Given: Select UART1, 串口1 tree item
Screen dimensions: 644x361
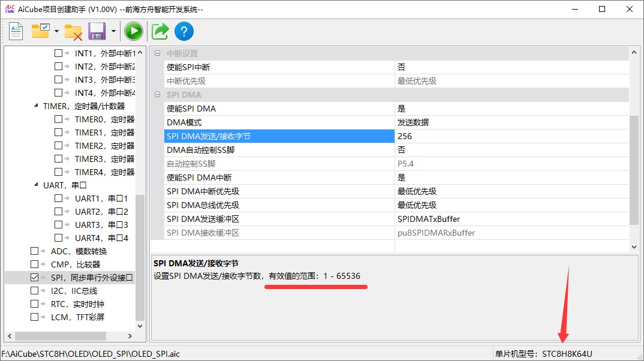Looking at the screenshot, I should tap(101, 198).
